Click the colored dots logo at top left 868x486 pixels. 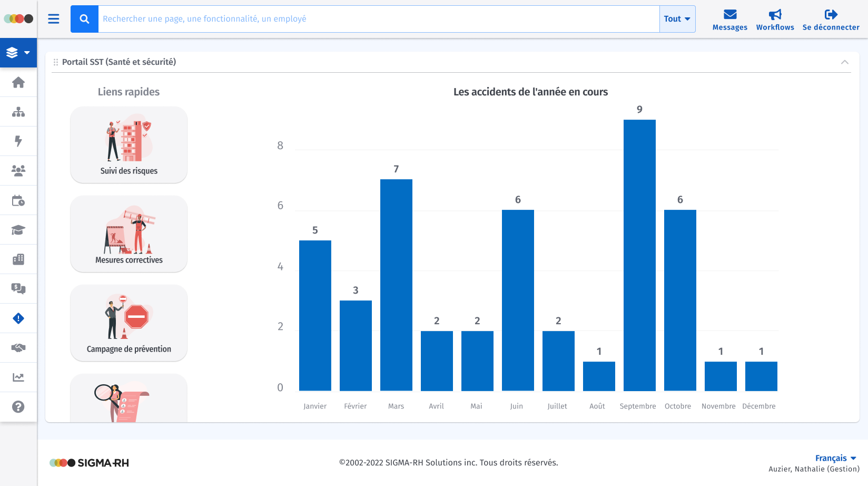click(x=18, y=19)
